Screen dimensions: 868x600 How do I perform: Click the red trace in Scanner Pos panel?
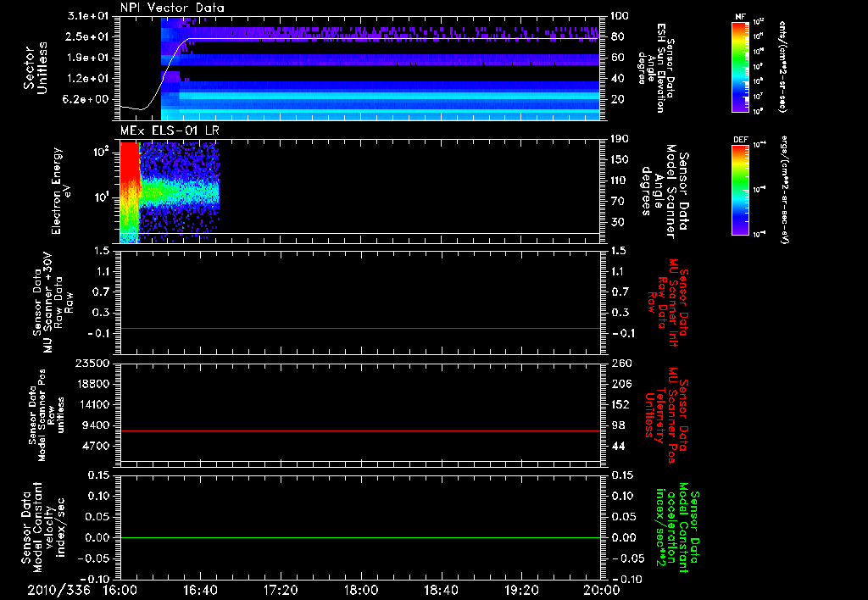tap(359, 431)
